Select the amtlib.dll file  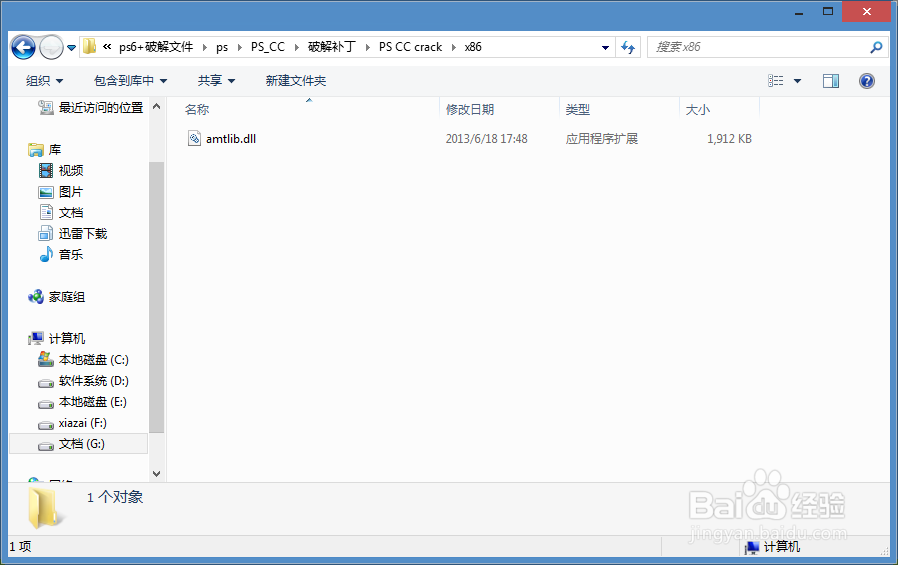pyautogui.click(x=231, y=139)
